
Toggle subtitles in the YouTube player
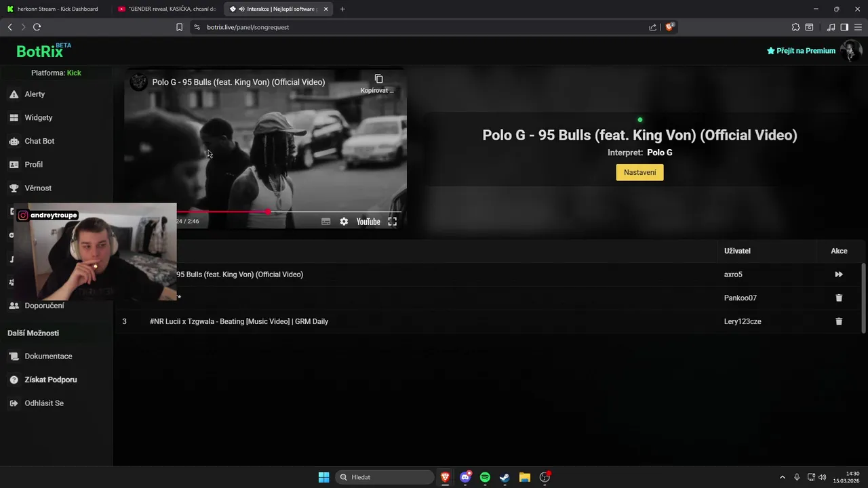tap(325, 222)
